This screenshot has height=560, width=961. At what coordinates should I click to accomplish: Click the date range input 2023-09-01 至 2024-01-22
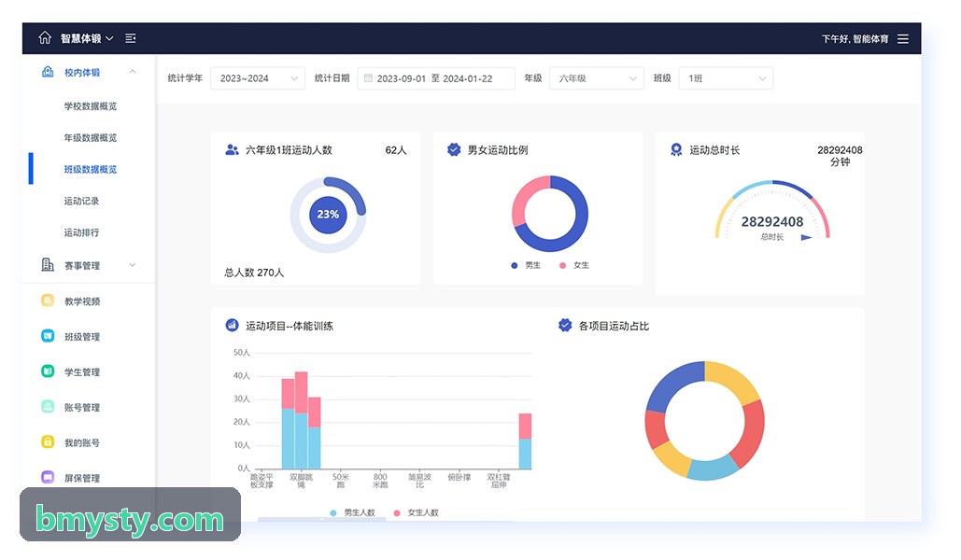436,78
